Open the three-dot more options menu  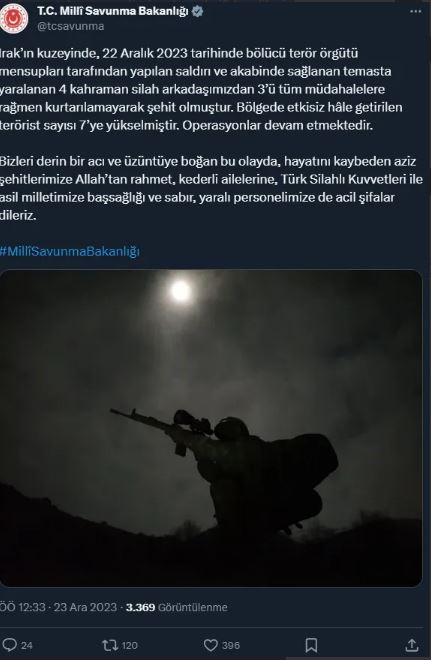(x=415, y=12)
